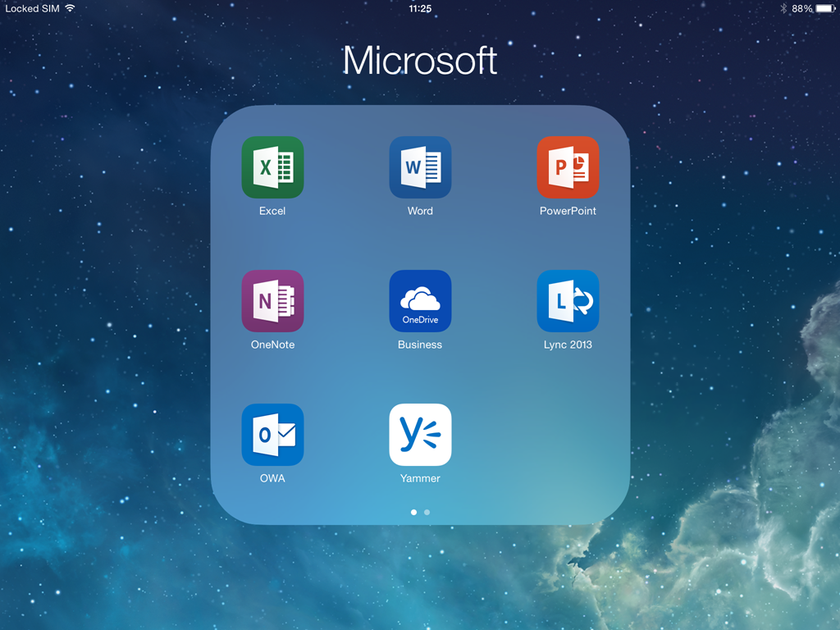Image resolution: width=840 pixels, height=630 pixels.
Task: Tap the 'Word' label text
Action: point(420,211)
